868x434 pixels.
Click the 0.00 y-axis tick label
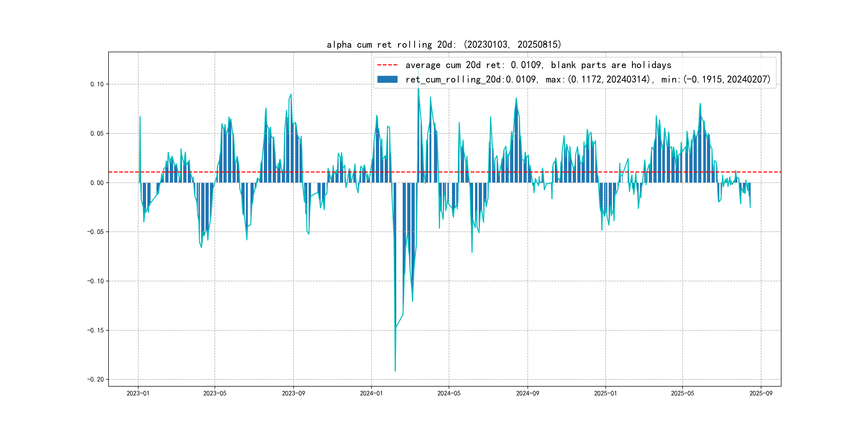pyautogui.click(x=97, y=183)
